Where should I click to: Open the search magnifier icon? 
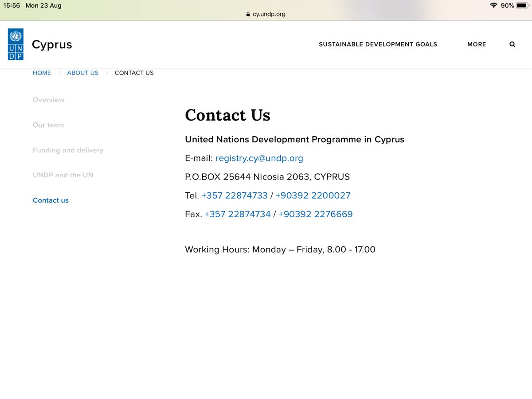coord(512,44)
